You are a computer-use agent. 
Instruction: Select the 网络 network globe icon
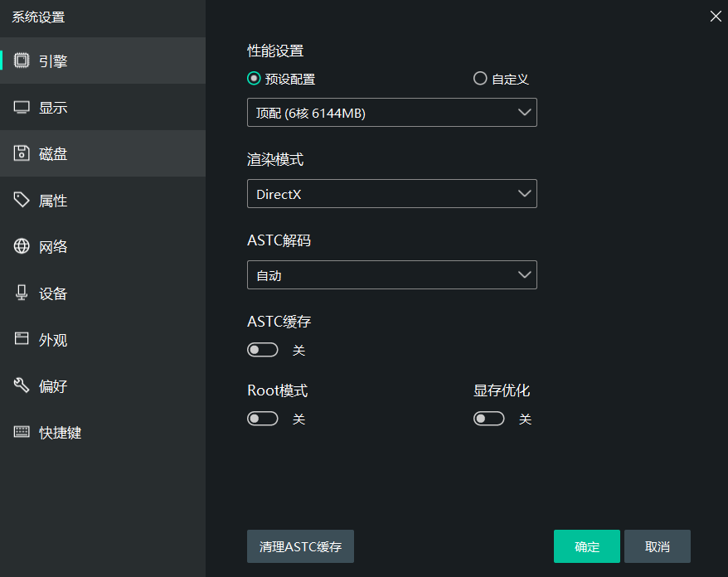pos(22,246)
